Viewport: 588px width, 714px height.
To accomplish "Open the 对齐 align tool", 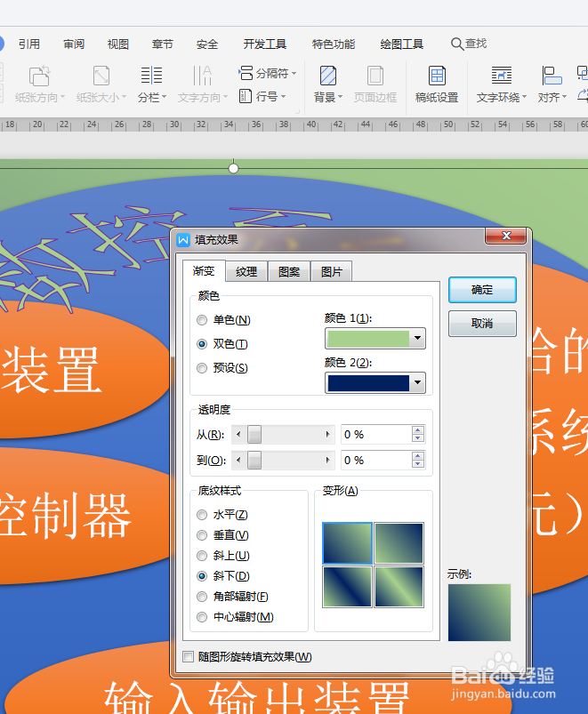I will (552, 84).
